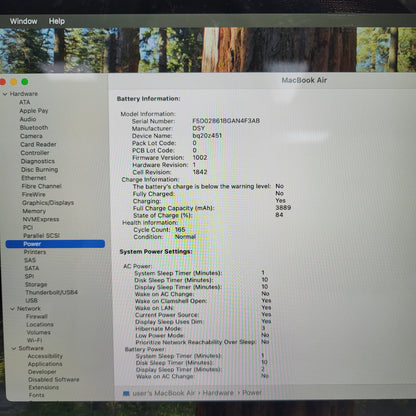Viewport: 416px width, 416px height.
Task: Select NVMExpress in sidebar
Action: [x=41, y=219]
